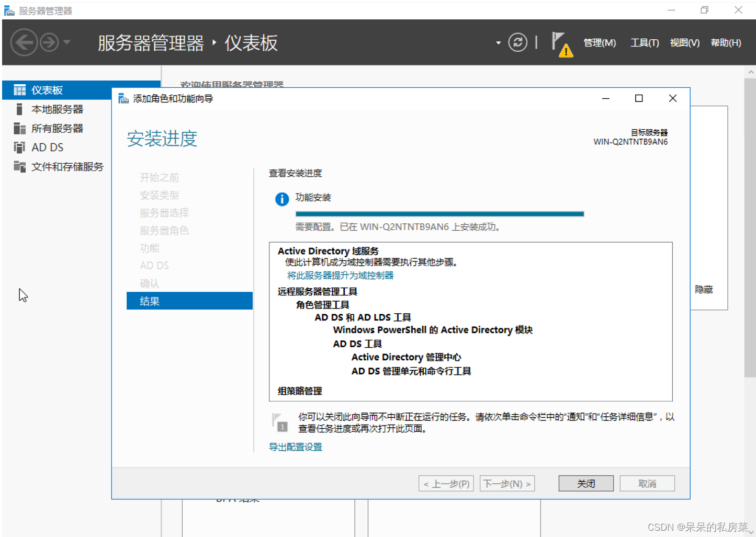This screenshot has width=756, height=537.
Task: Click AD DS 管理单元和命令行工具 entry
Action: (x=411, y=371)
